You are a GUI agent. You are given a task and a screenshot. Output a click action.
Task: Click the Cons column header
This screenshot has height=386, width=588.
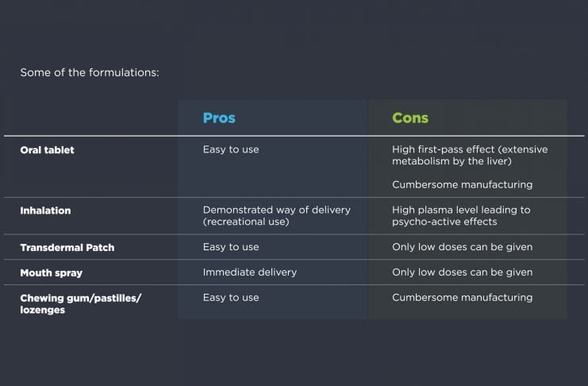click(x=410, y=118)
